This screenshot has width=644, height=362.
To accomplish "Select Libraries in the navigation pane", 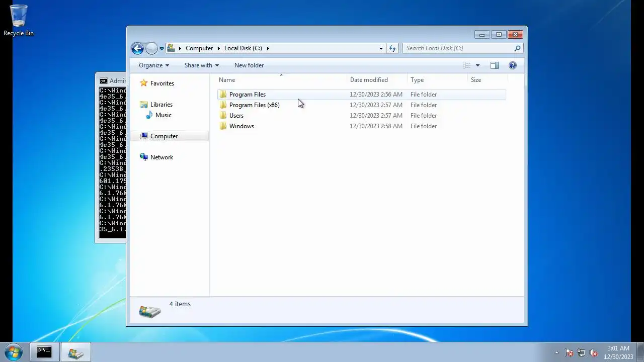I will click(162, 105).
